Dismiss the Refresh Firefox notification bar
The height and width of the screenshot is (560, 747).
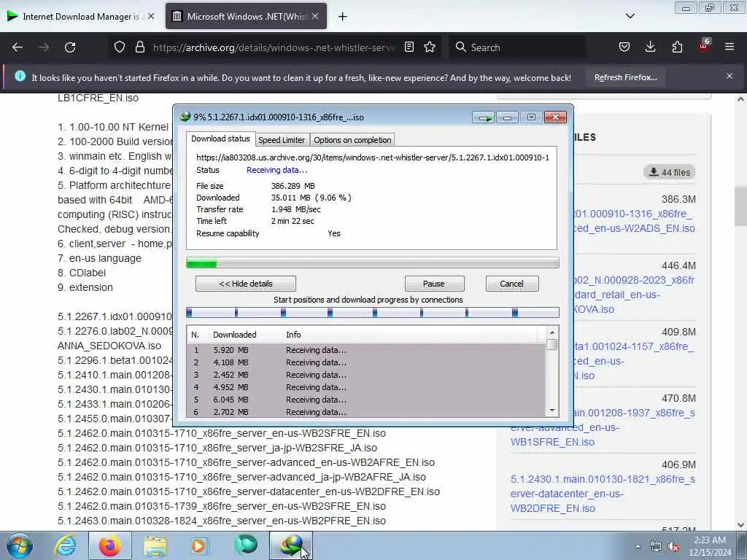tap(729, 76)
